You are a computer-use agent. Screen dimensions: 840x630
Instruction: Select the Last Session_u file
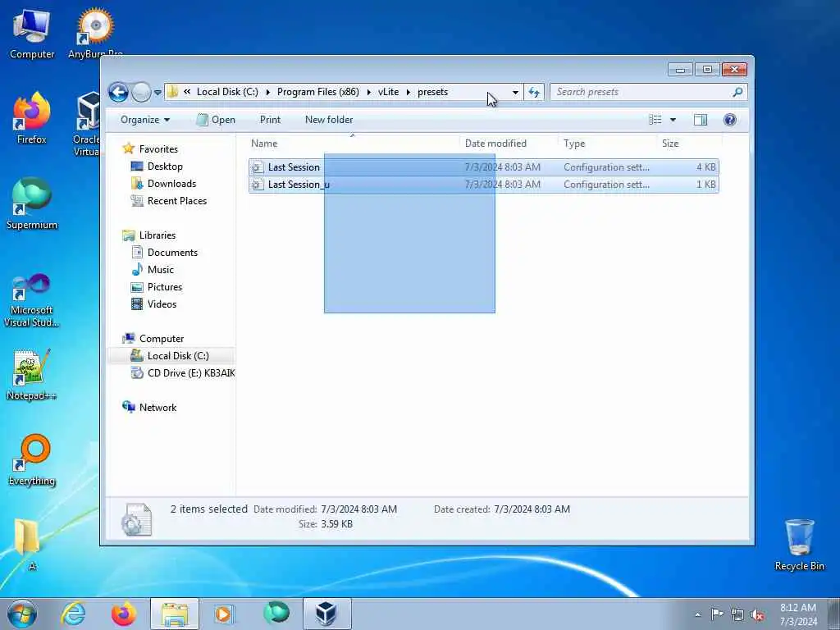[x=483, y=185]
